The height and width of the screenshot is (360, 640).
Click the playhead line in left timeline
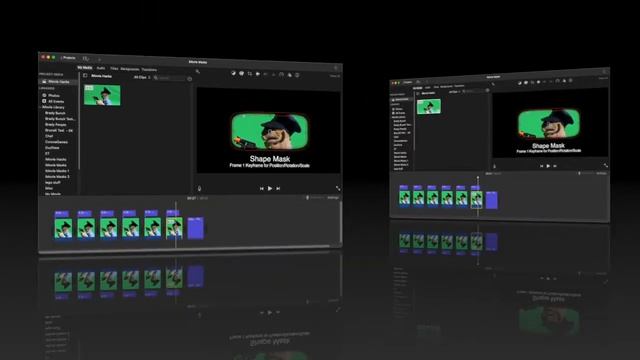pos(176,224)
